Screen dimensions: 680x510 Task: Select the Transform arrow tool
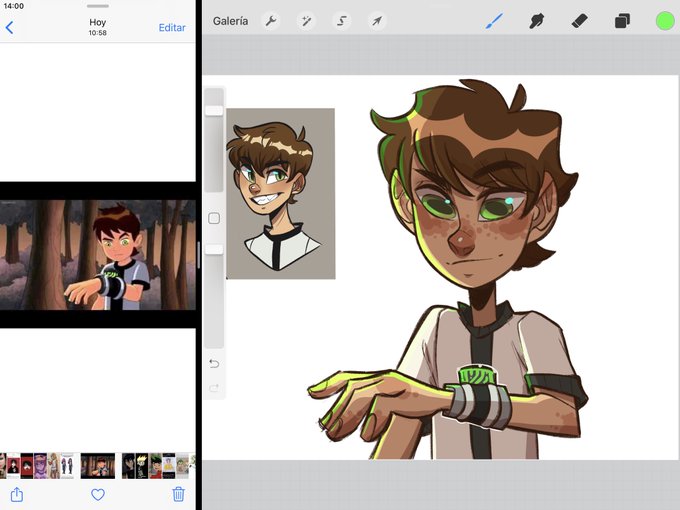(x=377, y=21)
